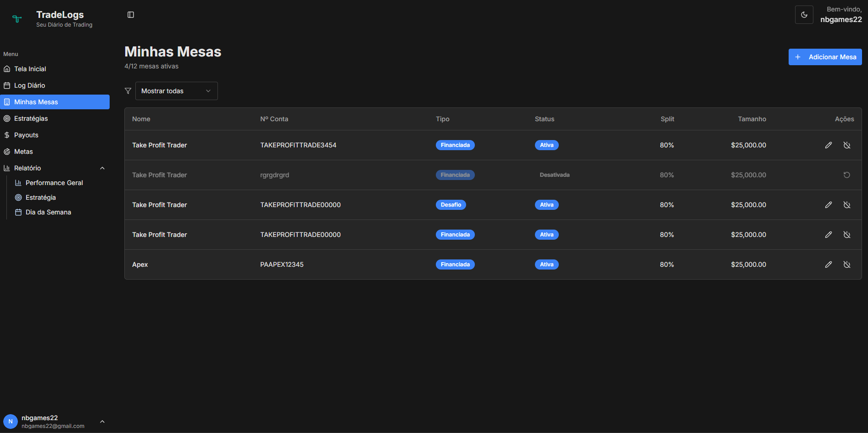
Task: Click the target icon beside Estratégias
Action: (x=7, y=118)
